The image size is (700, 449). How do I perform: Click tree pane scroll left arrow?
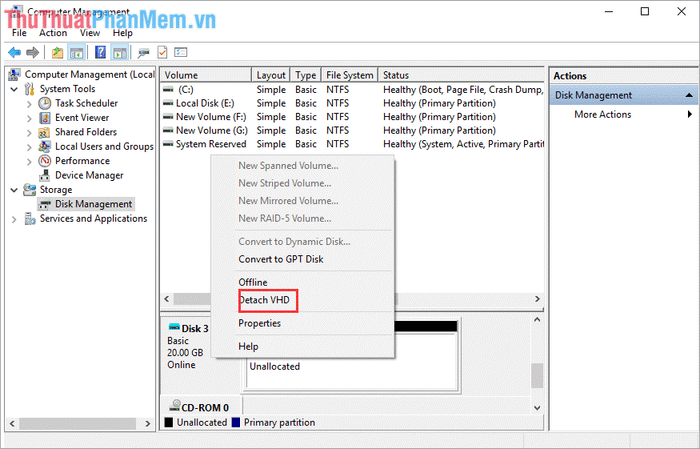12,424
